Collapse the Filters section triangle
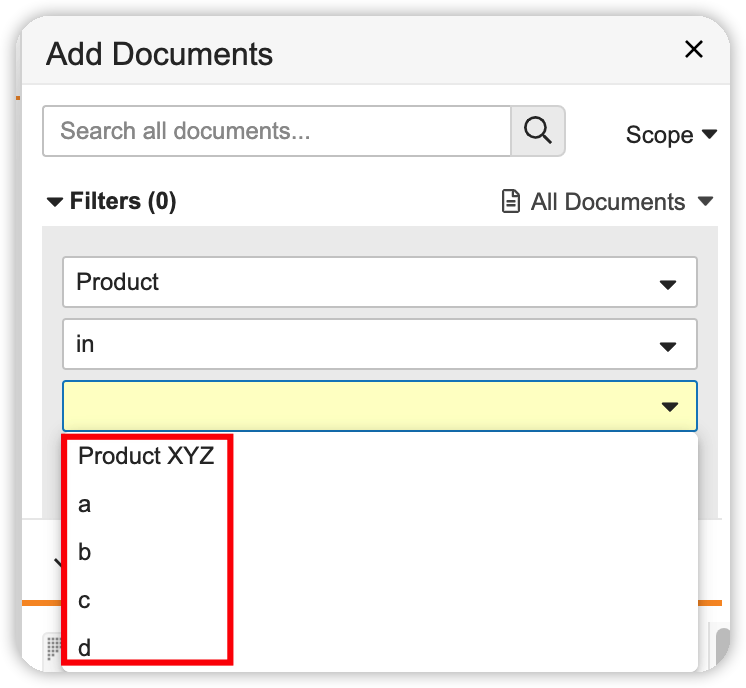 pyautogui.click(x=55, y=202)
